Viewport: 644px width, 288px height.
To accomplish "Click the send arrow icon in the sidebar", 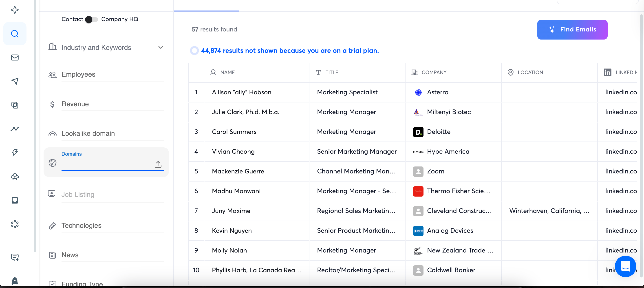I will tap(15, 81).
